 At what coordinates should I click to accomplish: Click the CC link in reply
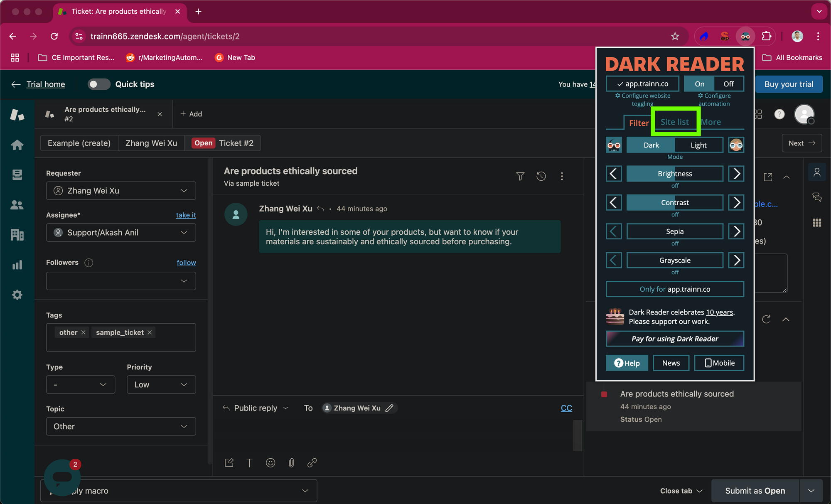pos(566,408)
